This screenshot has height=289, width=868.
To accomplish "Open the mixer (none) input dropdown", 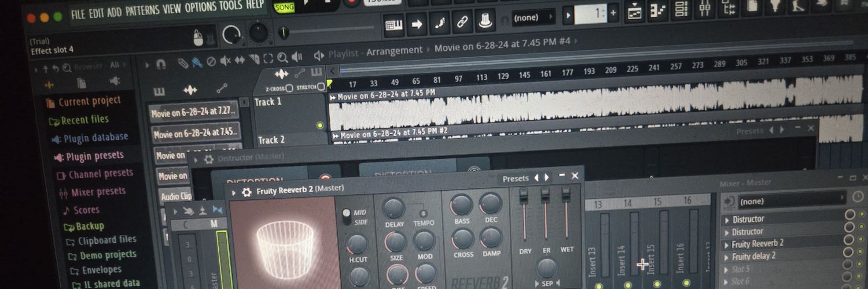I will 792,201.
